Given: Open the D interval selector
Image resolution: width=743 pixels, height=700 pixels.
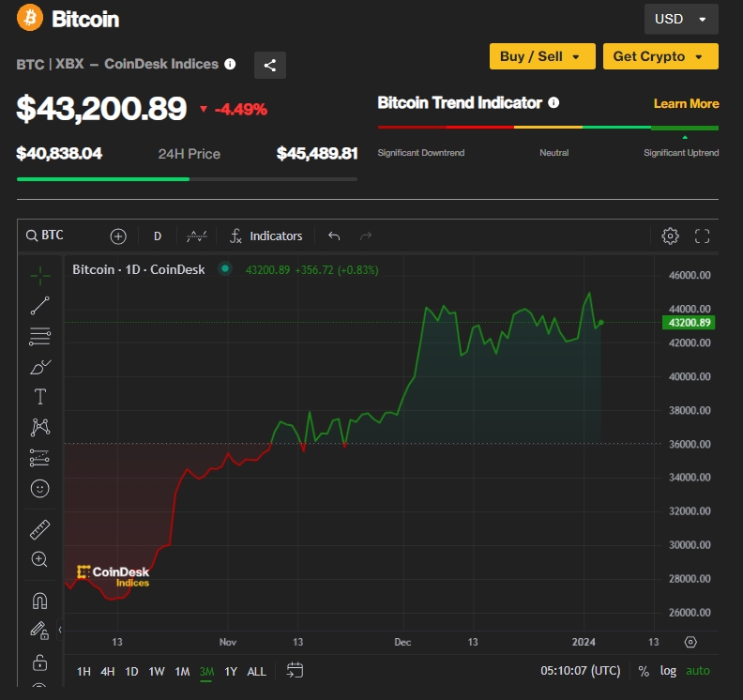Looking at the screenshot, I should [158, 236].
